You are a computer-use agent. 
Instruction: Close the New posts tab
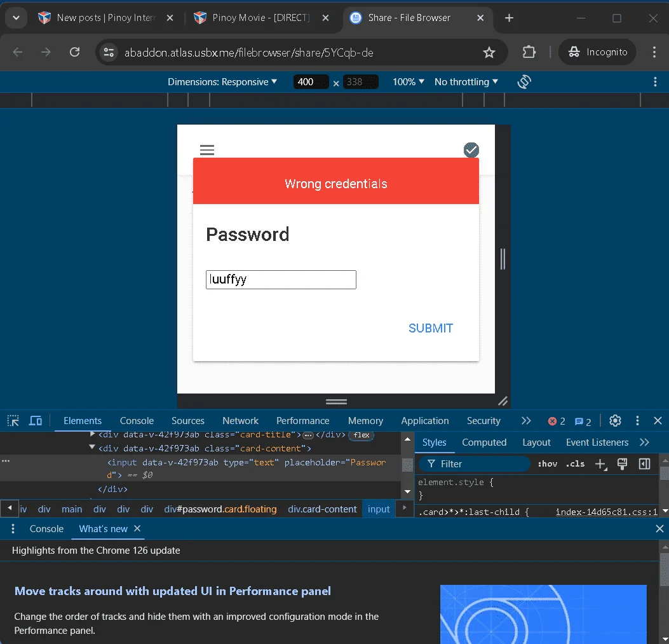tap(170, 18)
